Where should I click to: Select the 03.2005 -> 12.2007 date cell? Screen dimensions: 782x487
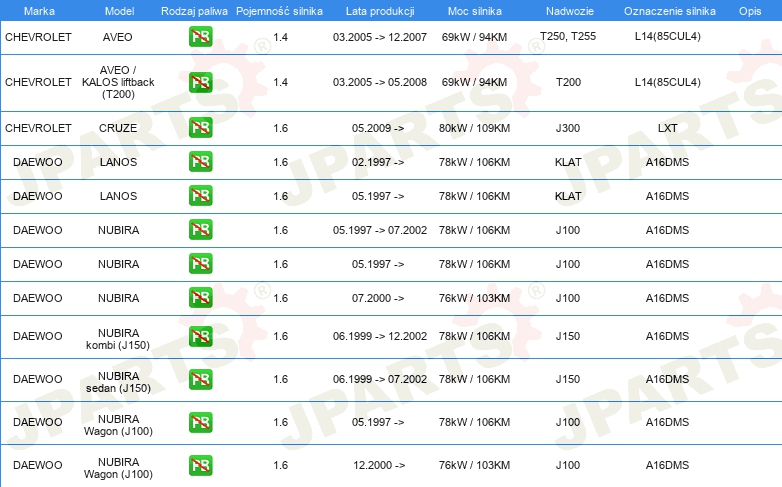pyautogui.click(x=380, y=37)
